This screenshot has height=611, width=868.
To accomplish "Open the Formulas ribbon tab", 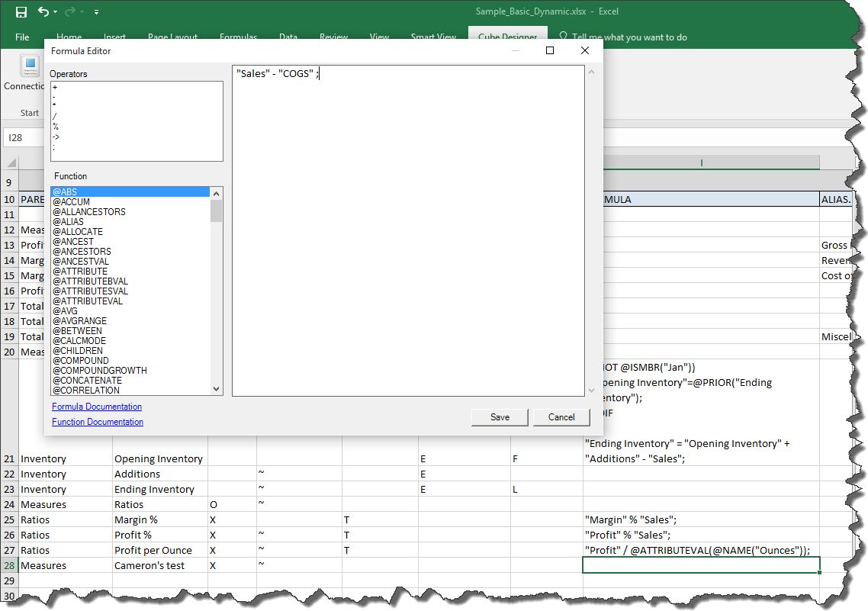I will [x=239, y=37].
